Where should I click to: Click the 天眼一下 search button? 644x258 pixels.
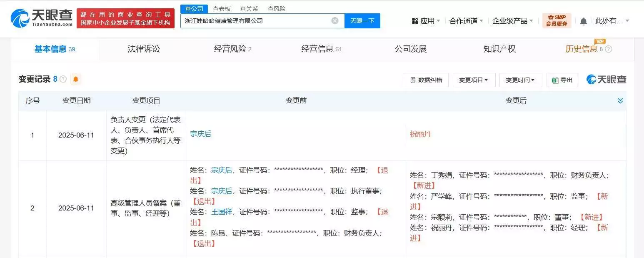362,21
